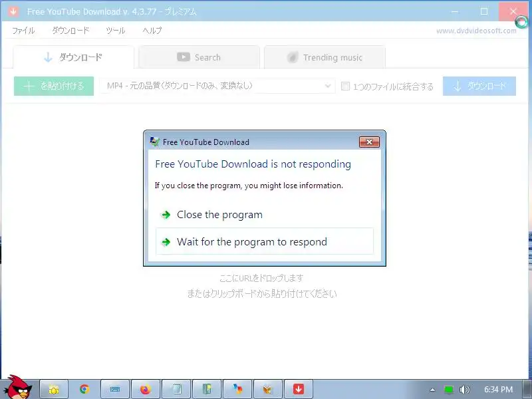
Task: Show hidden tray icons arrow
Action: pyautogui.click(x=432, y=390)
